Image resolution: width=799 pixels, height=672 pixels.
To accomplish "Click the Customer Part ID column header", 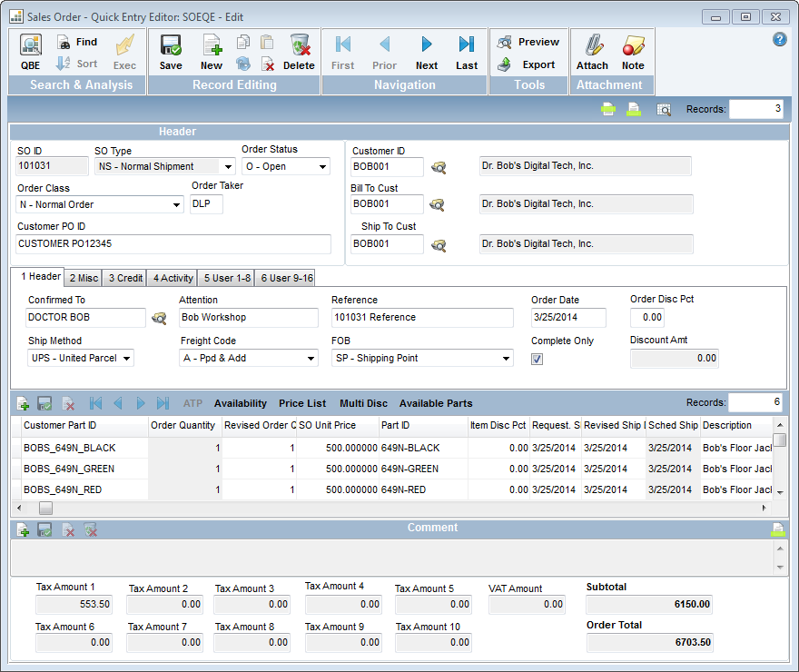I will (84, 425).
